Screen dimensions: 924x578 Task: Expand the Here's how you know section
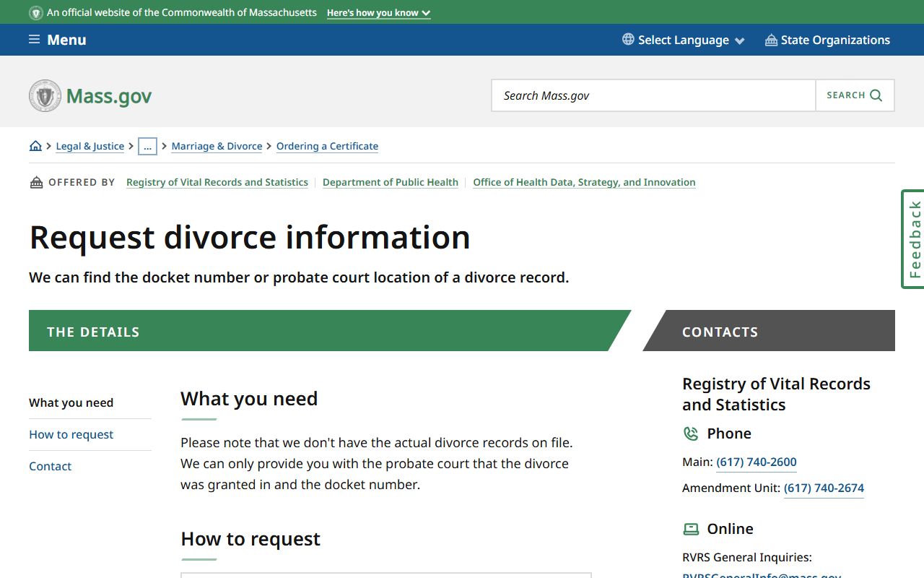pos(378,13)
